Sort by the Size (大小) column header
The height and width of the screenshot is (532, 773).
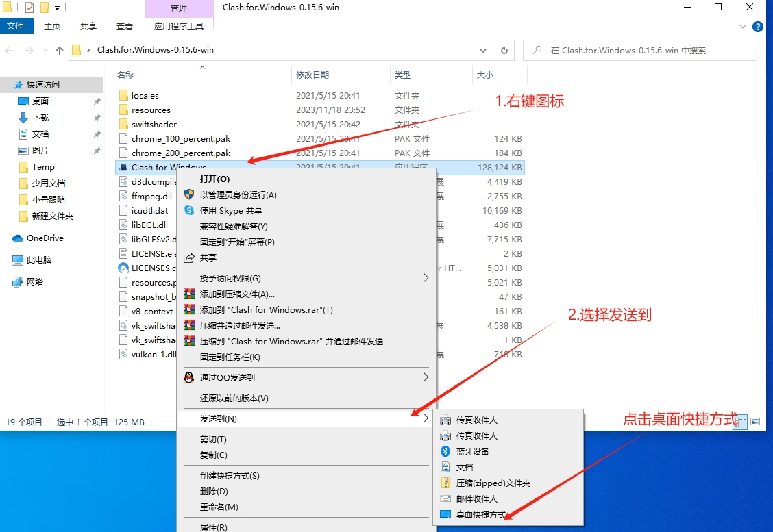484,75
